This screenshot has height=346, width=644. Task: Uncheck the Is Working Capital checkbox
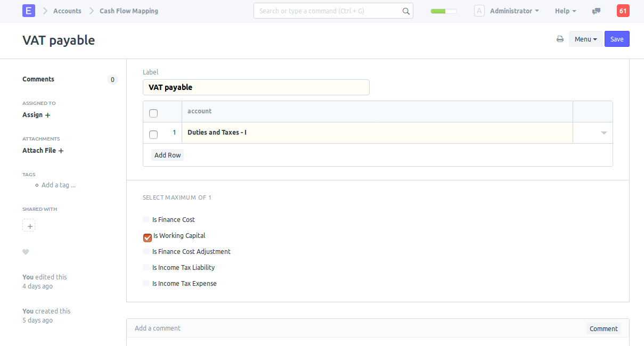tap(148, 237)
